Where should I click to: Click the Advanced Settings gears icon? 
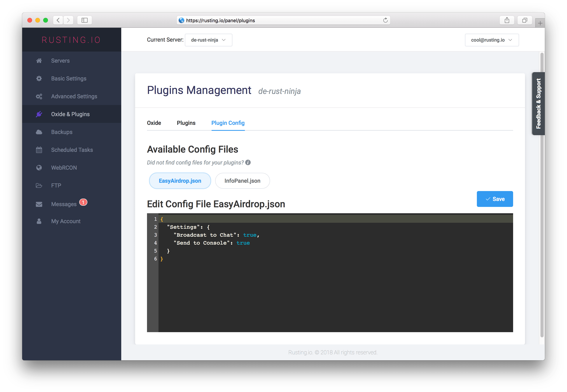tap(39, 97)
